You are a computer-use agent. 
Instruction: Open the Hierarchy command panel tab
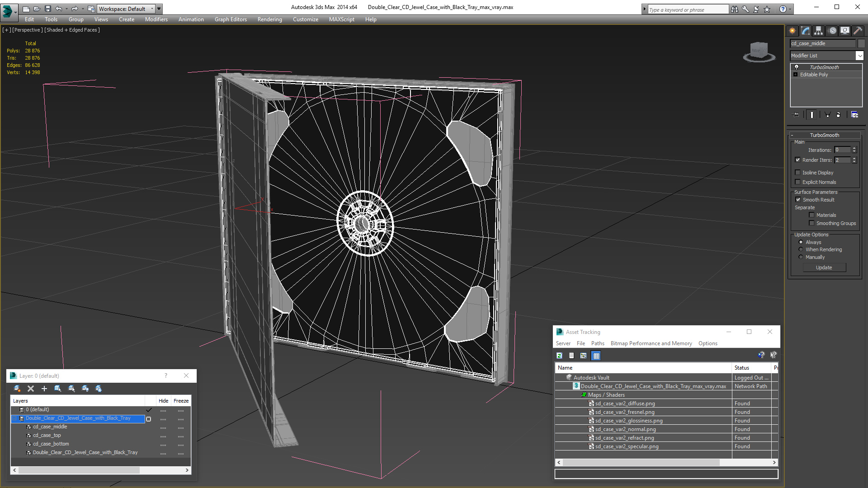tap(818, 31)
